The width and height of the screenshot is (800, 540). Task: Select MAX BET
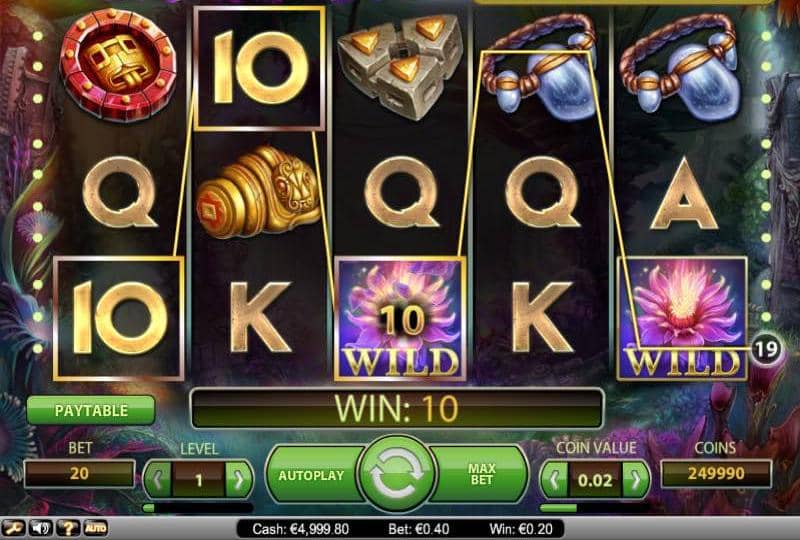point(481,475)
